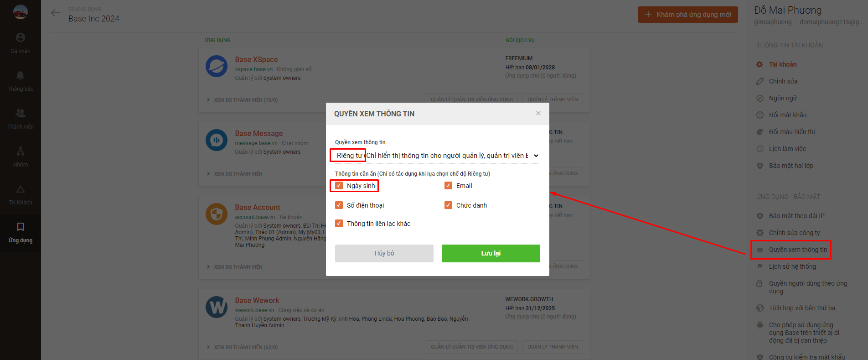The width and height of the screenshot is (868, 360).
Task: Open Nhóm groups section
Action: (21, 157)
